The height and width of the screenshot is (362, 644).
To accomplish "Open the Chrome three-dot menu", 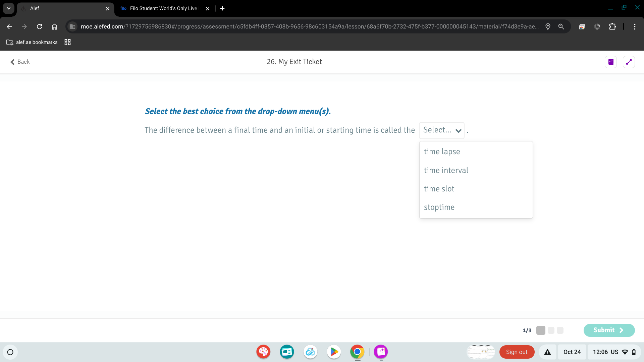I will click(635, 27).
